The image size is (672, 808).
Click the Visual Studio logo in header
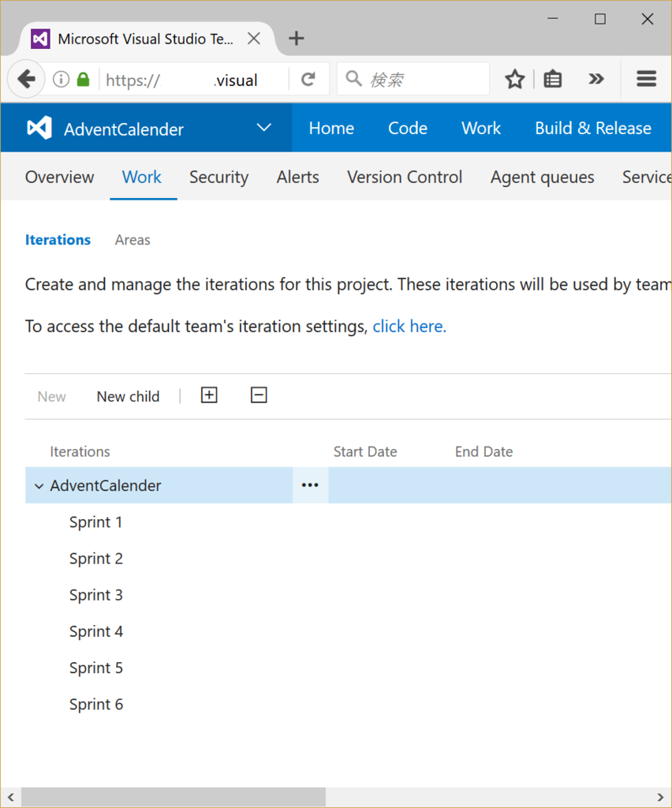[39, 128]
